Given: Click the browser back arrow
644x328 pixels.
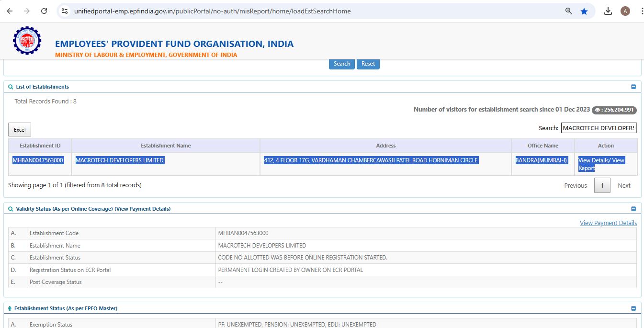Looking at the screenshot, I should (x=10, y=11).
